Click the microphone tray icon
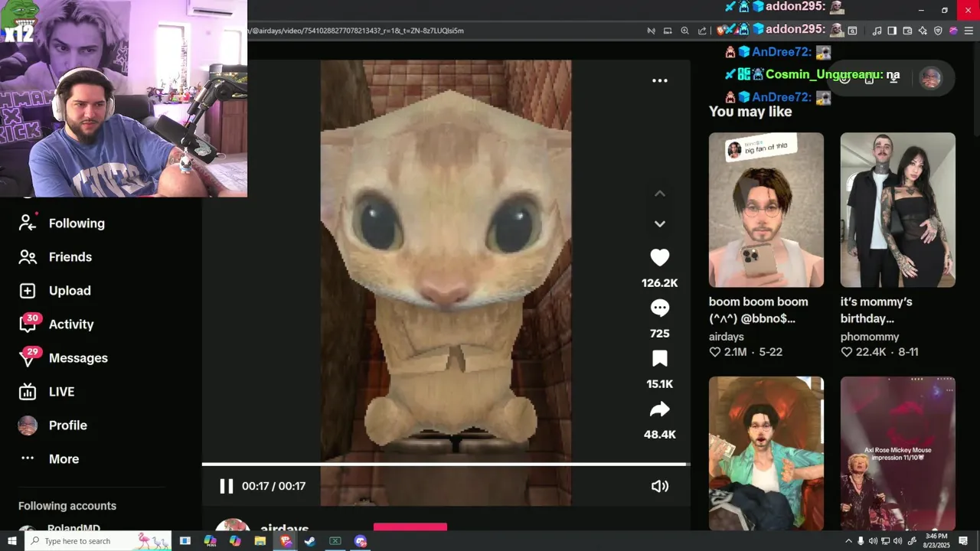 click(x=861, y=541)
